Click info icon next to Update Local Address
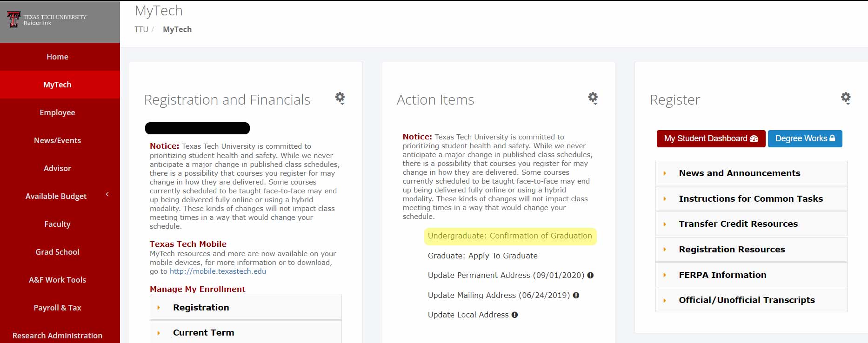The height and width of the screenshot is (343, 868). click(x=514, y=315)
